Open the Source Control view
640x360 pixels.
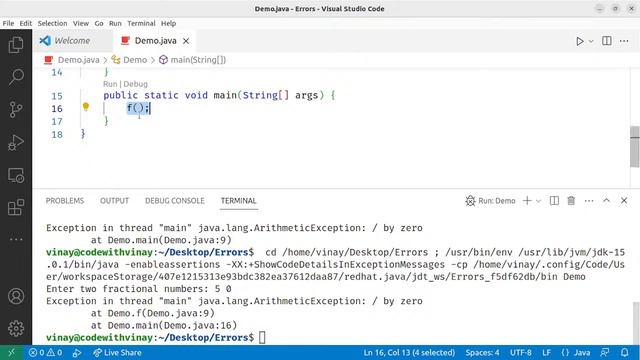(x=16, y=109)
